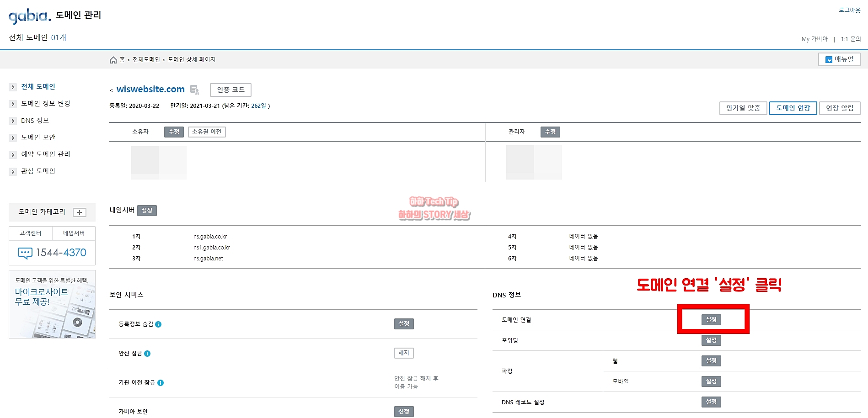Screen dimensions: 868x418
Task: Open the 1:1 문의 link
Action: point(851,39)
